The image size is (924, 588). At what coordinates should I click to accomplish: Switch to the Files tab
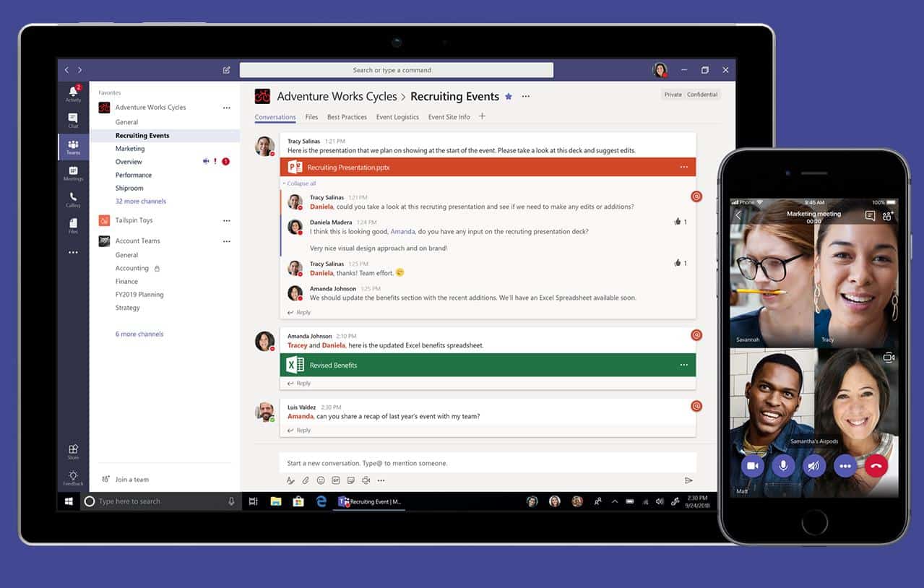pos(311,117)
